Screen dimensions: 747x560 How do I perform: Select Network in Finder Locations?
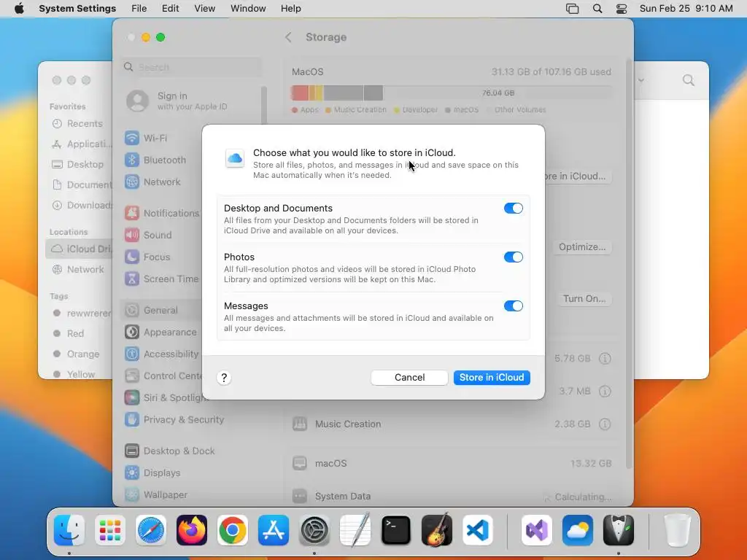77,270
